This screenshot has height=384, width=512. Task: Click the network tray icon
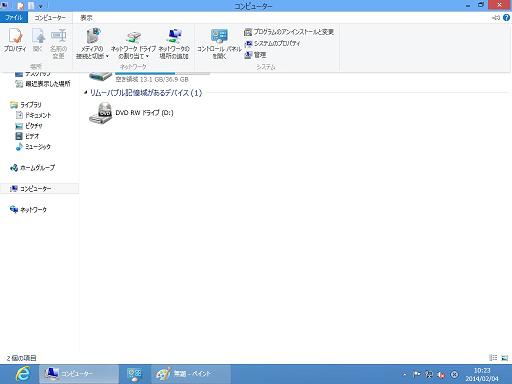click(429, 374)
